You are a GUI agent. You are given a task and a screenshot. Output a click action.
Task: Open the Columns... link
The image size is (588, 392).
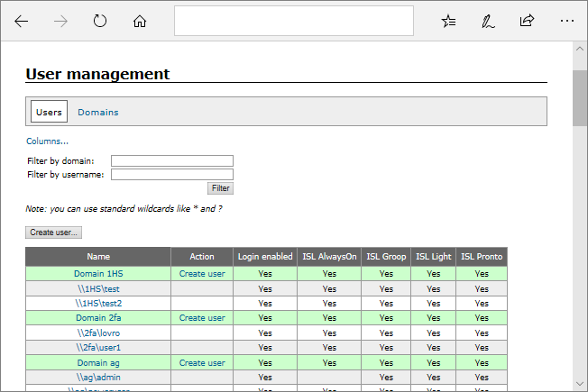coord(47,141)
